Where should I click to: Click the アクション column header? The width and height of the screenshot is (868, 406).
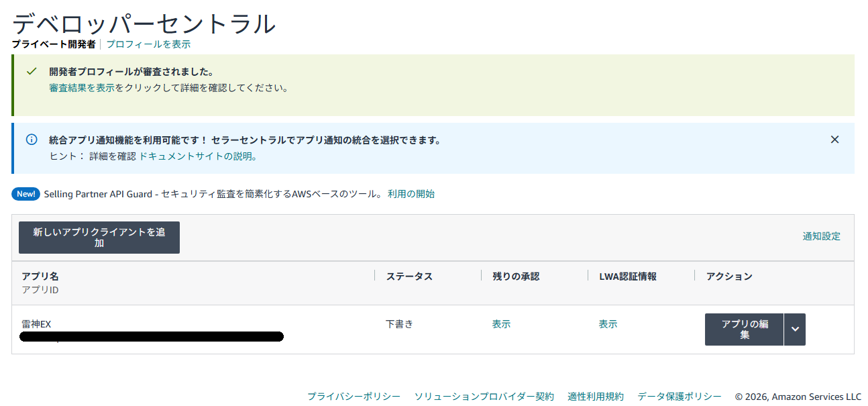729,276
